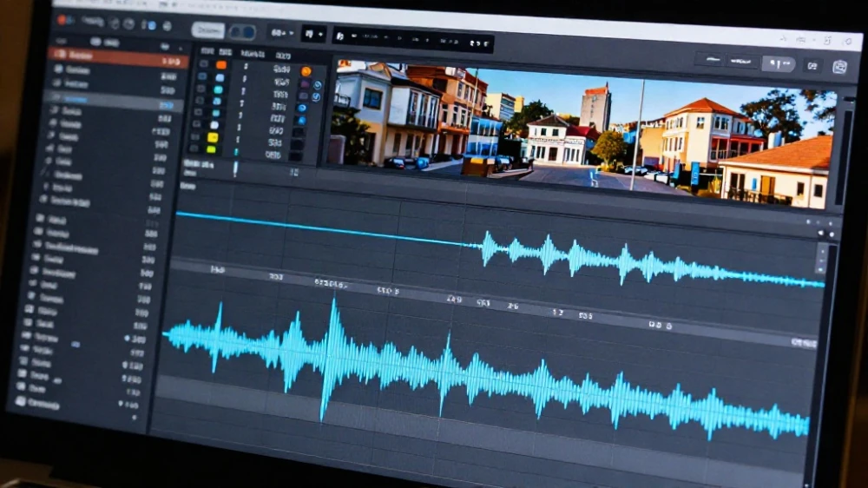Tick the checkbox beside the yellow-green swatch
Image resolution: width=868 pixels, height=488 pixels.
pos(194,148)
